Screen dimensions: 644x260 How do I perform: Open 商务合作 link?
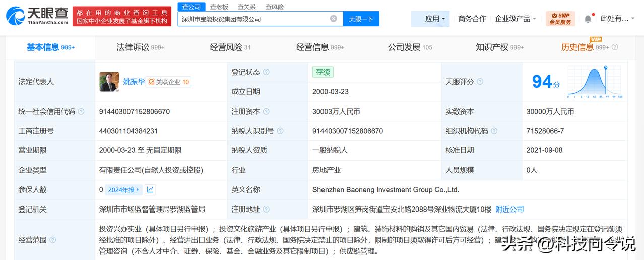[472, 19]
